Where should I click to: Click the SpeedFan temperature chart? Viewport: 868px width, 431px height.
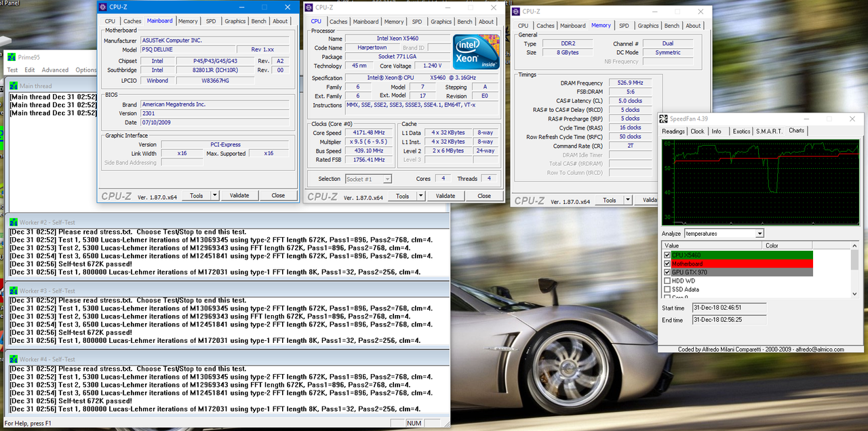759,182
